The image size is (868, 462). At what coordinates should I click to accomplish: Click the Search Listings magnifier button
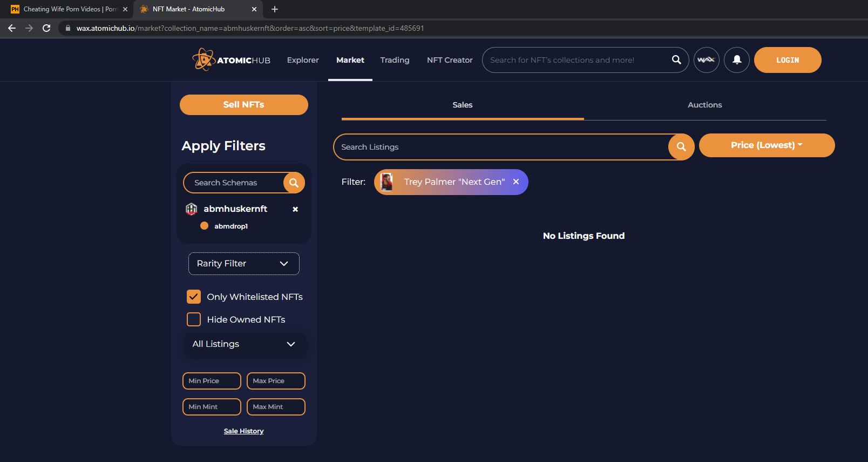coord(681,147)
